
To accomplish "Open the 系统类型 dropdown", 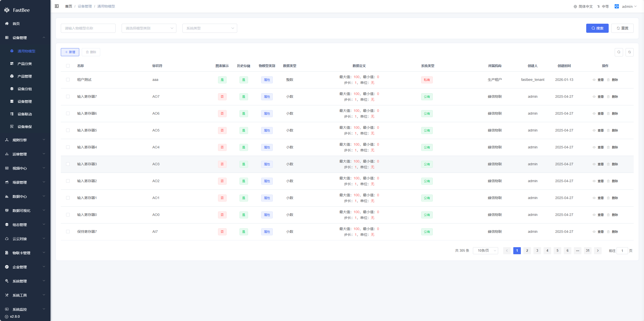I will point(209,28).
